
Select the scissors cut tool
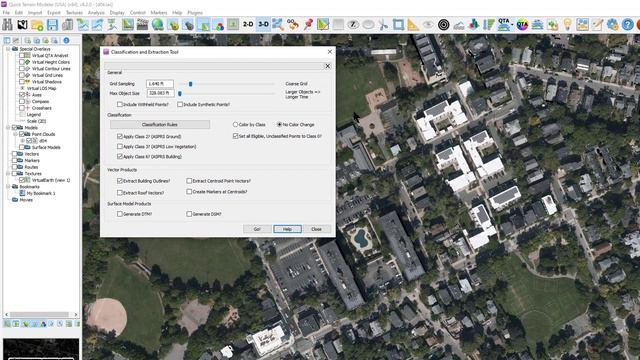383,25
